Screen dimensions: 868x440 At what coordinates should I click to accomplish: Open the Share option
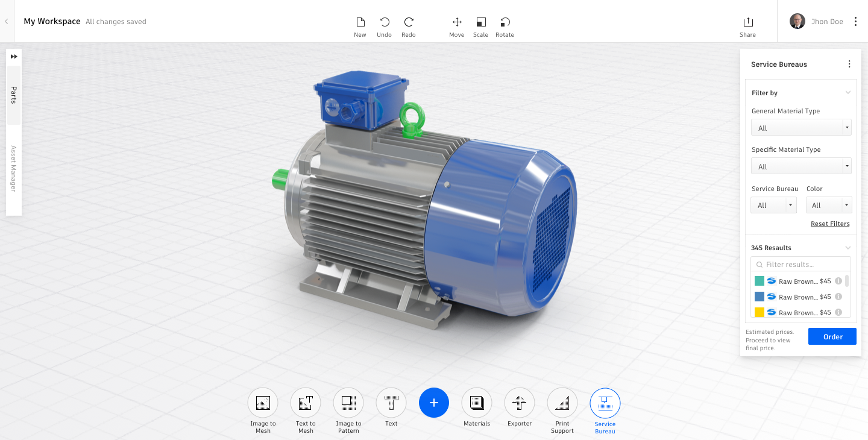(x=747, y=27)
